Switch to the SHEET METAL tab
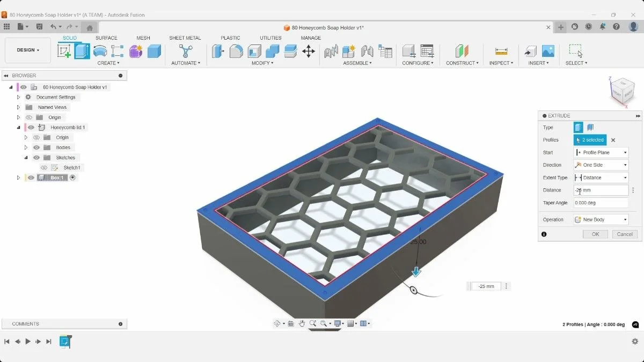This screenshot has height=362, width=644. point(185,38)
